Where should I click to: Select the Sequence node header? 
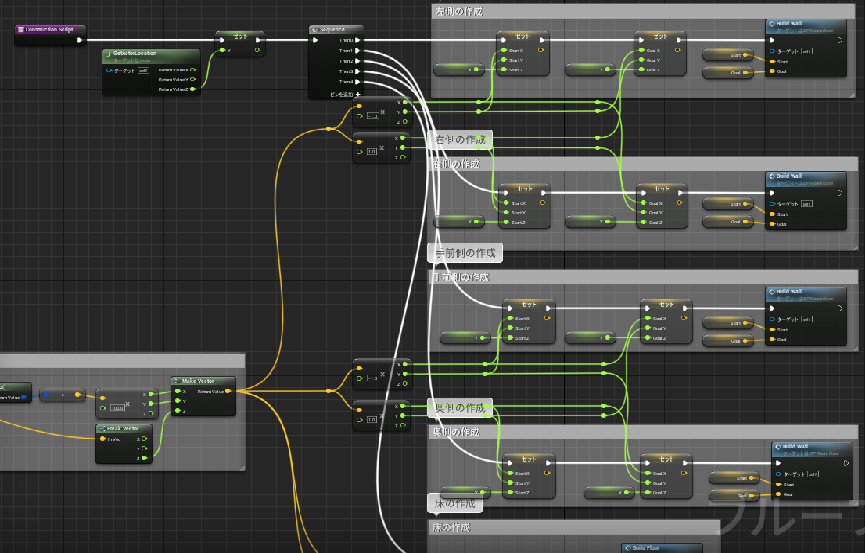coord(336,30)
